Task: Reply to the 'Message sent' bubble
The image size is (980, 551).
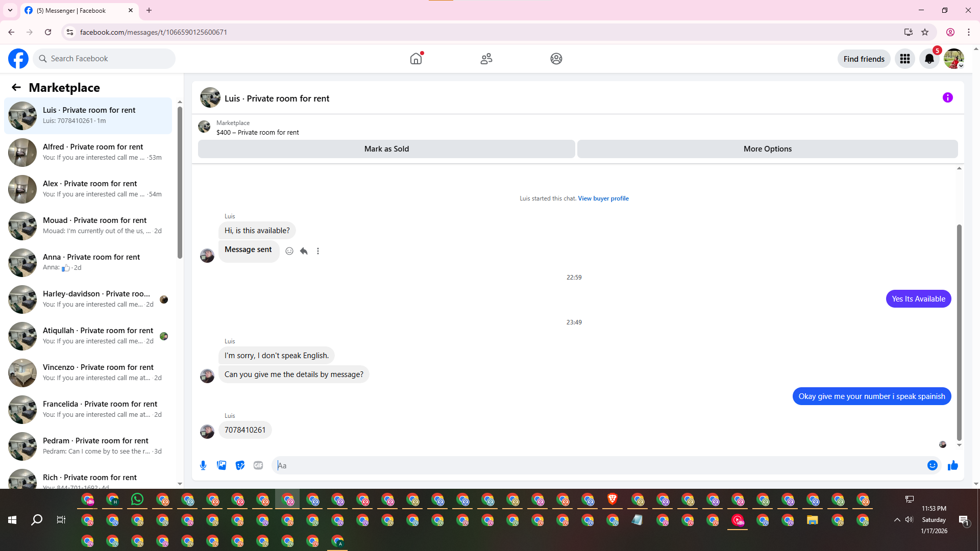Action: coord(304,251)
